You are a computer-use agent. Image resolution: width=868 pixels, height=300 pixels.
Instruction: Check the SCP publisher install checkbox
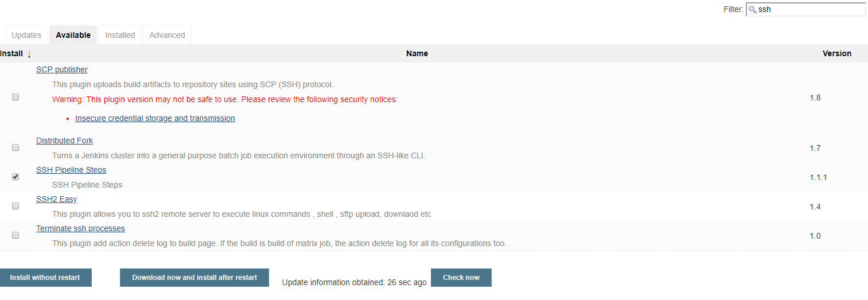(x=15, y=98)
